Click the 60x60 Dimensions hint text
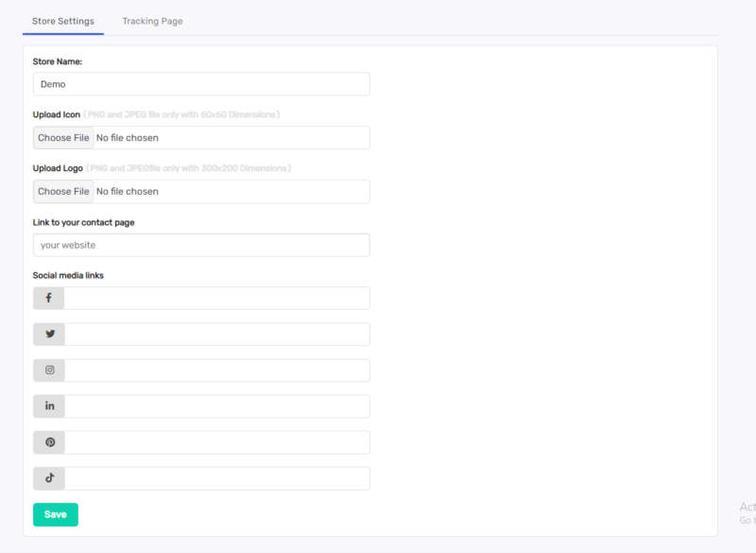This screenshot has height=553, width=756. point(181,114)
